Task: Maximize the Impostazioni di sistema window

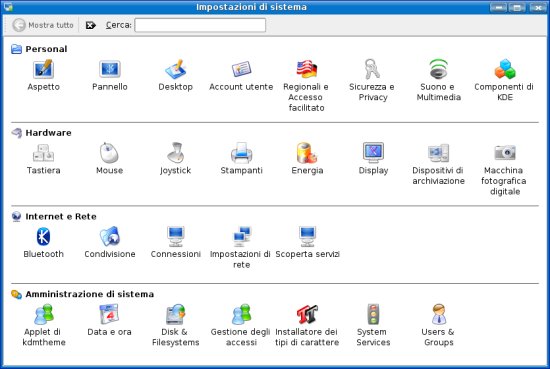Action: 517,7
